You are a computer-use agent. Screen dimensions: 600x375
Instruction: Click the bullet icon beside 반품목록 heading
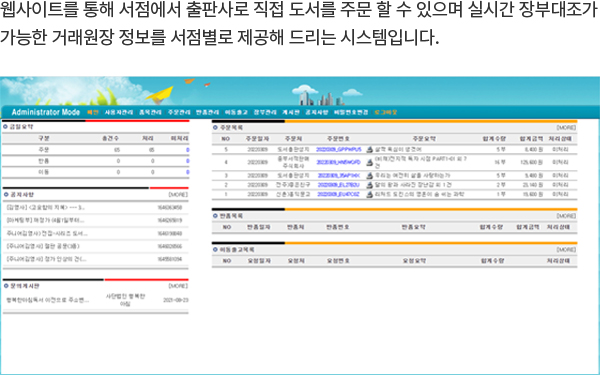pos(215,216)
